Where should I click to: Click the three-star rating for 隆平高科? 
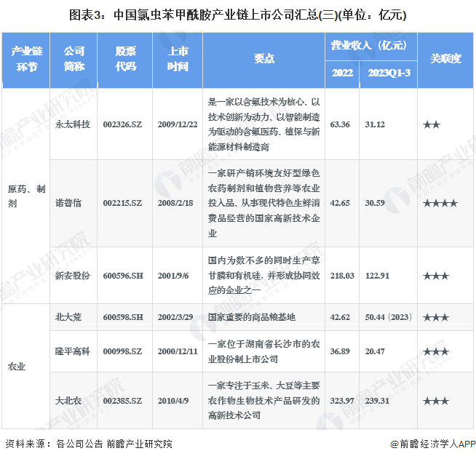436,351
